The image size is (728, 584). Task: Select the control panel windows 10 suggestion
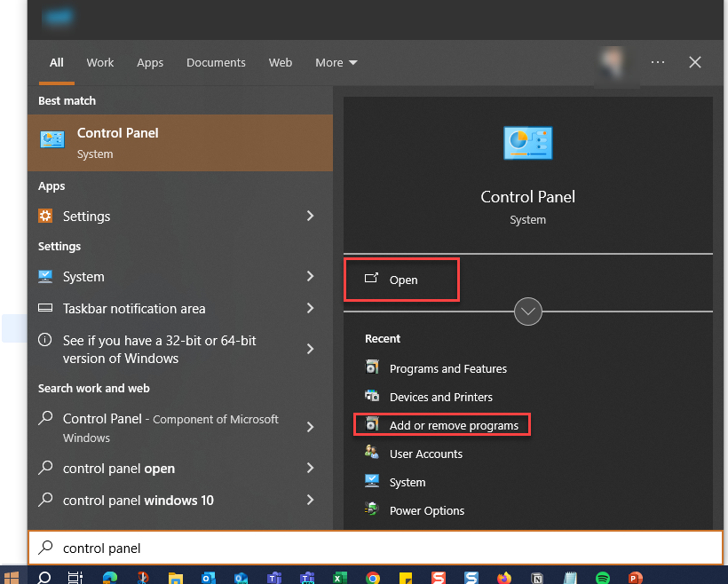point(180,500)
